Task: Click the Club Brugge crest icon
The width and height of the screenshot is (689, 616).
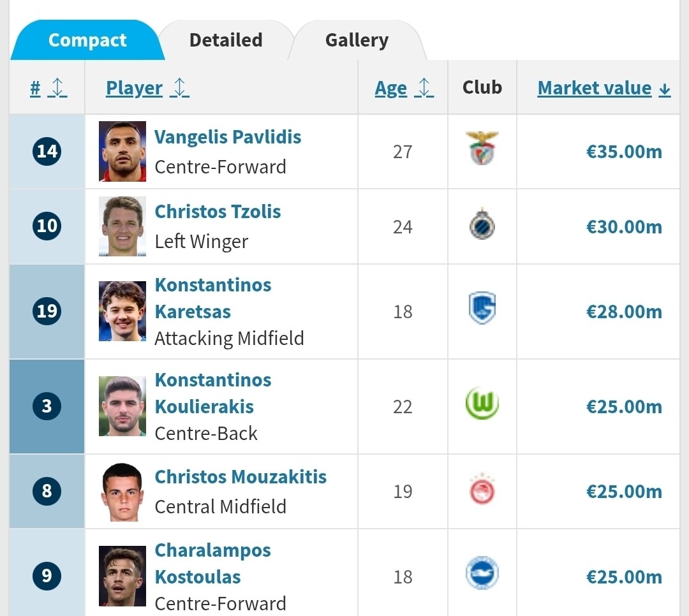Action: [482, 226]
